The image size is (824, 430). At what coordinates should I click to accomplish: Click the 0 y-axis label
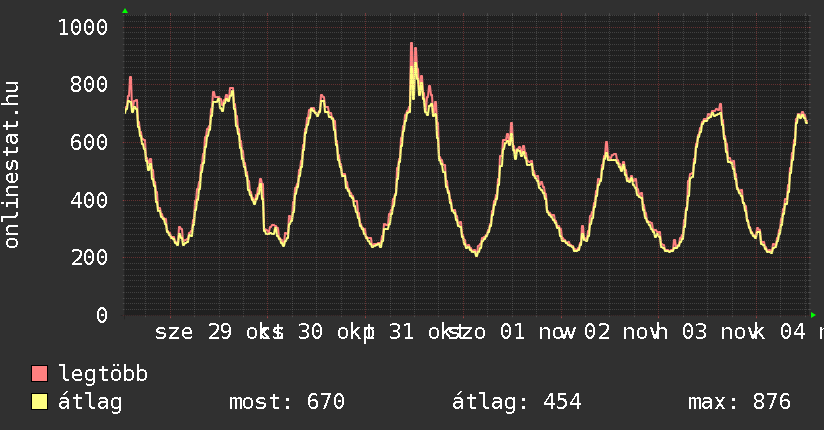coord(101,316)
